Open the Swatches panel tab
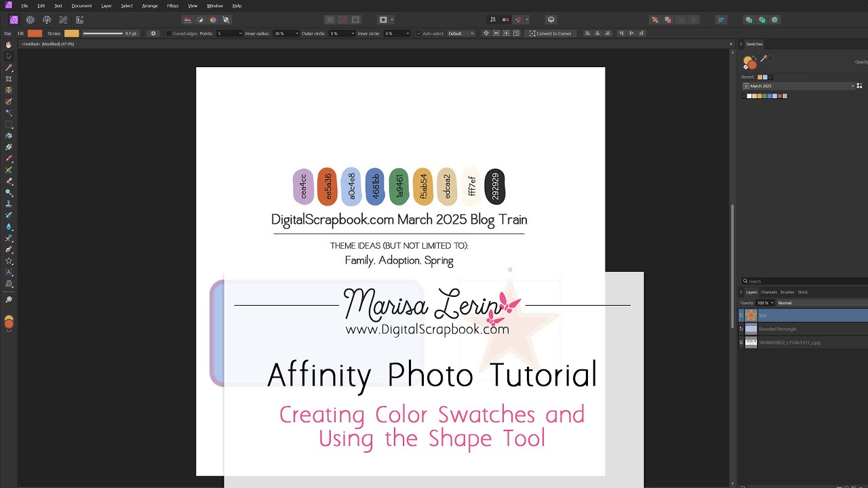 pyautogui.click(x=754, y=44)
